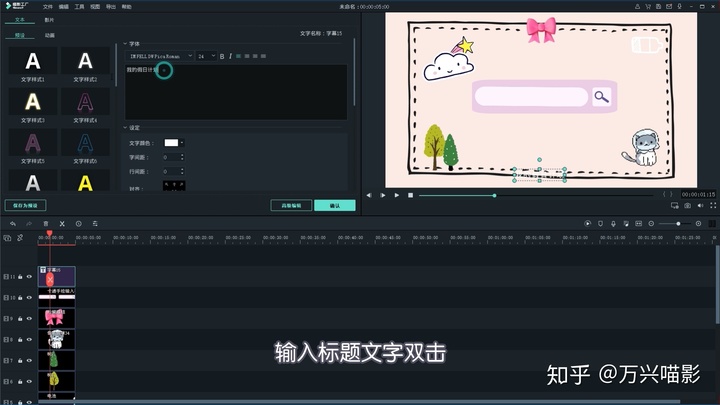Click the 保存为预设 button

[25, 205]
